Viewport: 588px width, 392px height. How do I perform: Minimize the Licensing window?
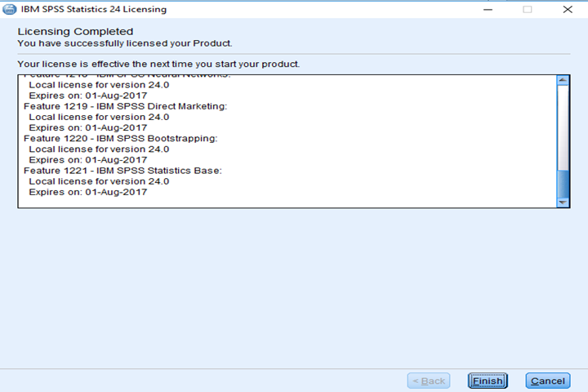(x=488, y=9)
